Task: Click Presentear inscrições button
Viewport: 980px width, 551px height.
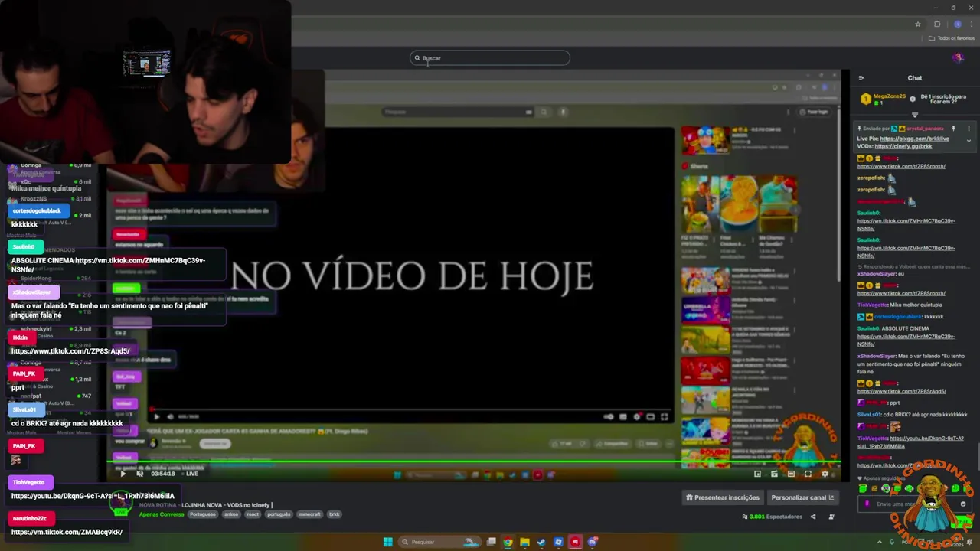Action: point(723,497)
